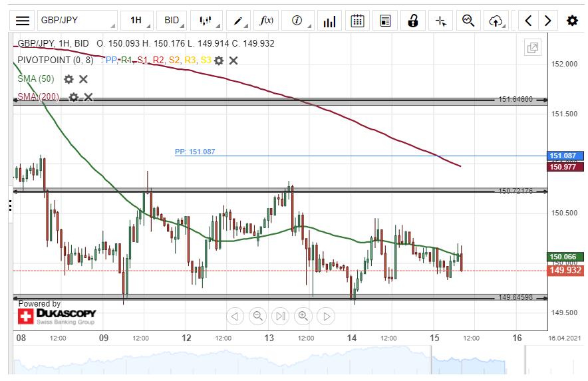Change the 1H timeframe dropdown
The width and height of the screenshot is (588, 381).
tap(138, 20)
